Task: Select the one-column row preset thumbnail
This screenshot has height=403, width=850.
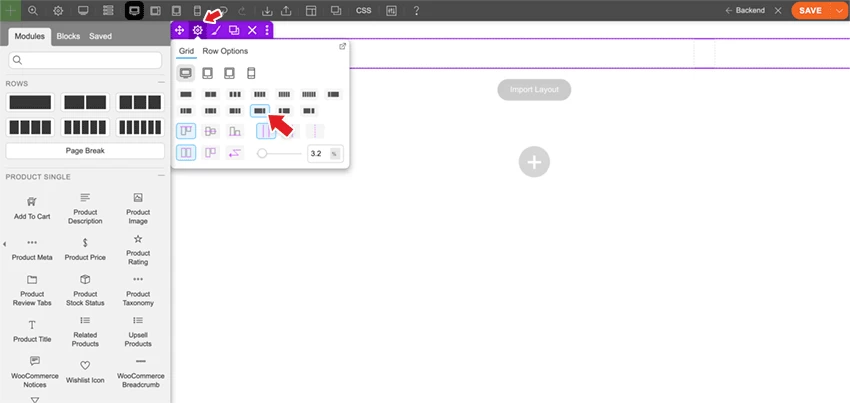Action: pos(30,103)
